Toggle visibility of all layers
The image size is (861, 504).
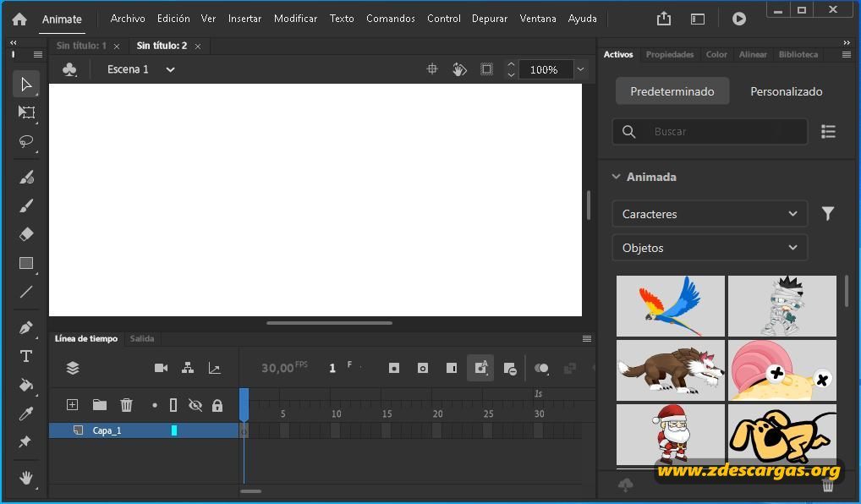[195, 405]
